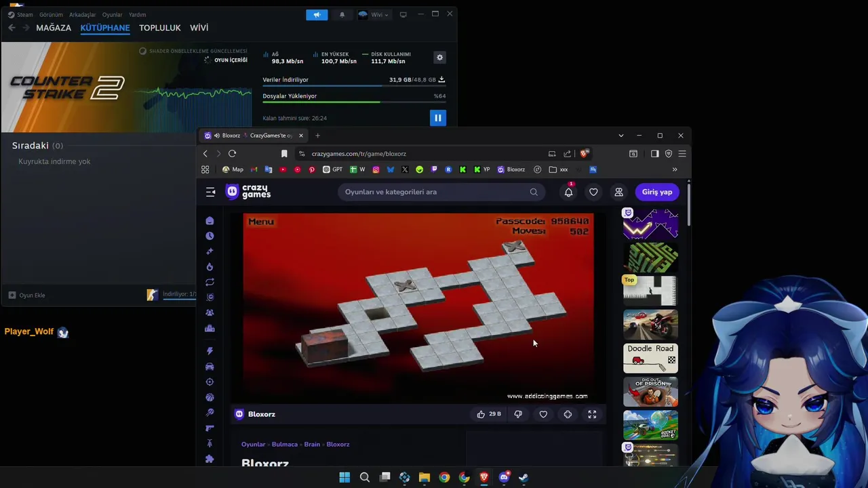Image resolution: width=868 pixels, height=488 pixels.
Task: Click the Brain breadcrumb link
Action: tap(312, 445)
